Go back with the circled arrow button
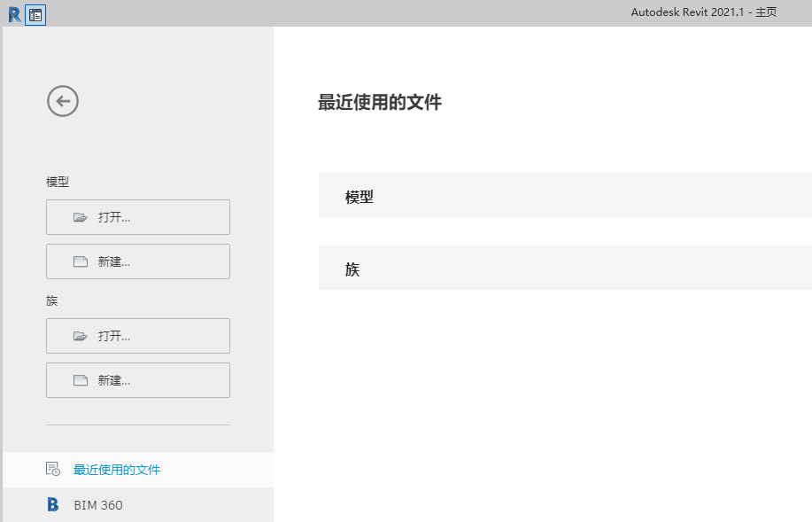This screenshot has height=522, width=812. pos(63,101)
